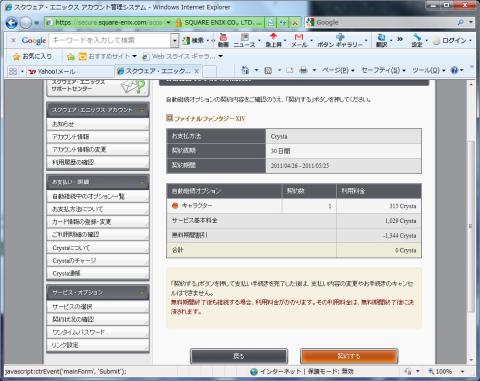The height and width of the screenshot is (381, 480).
Task: Open the ツール(O) menu
Action: pos(429,70)
